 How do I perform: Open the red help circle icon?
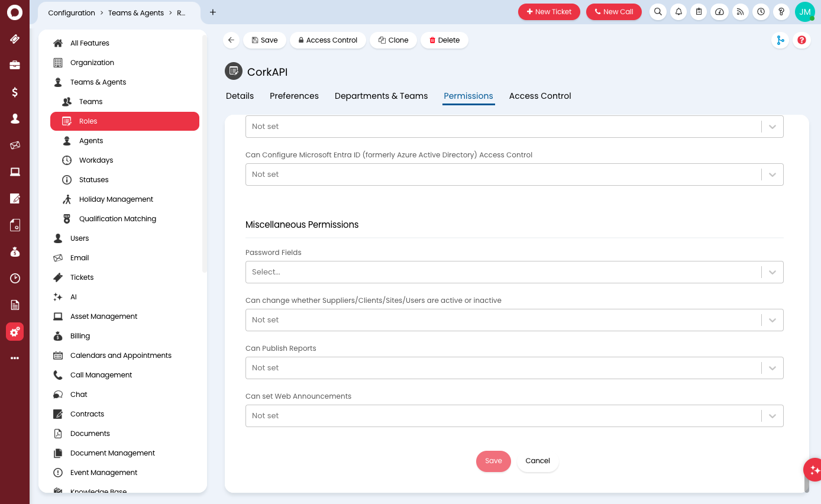tap(801, 40)
